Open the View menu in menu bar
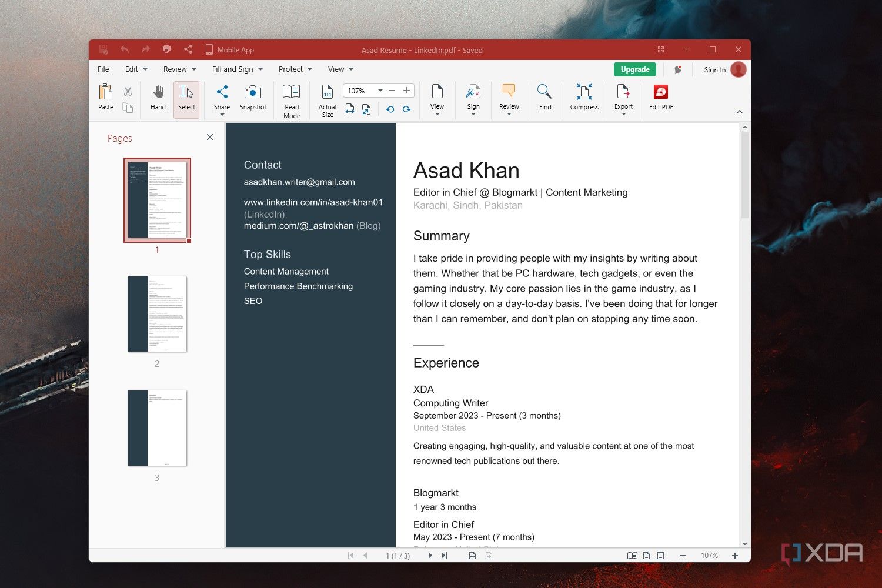 tap(340, 69)
